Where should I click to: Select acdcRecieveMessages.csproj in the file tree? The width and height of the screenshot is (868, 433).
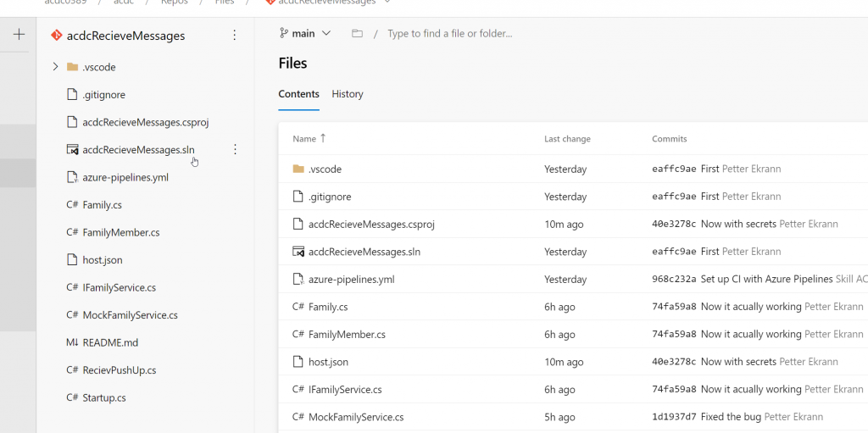pyautogui.click(x=146, y=122)
